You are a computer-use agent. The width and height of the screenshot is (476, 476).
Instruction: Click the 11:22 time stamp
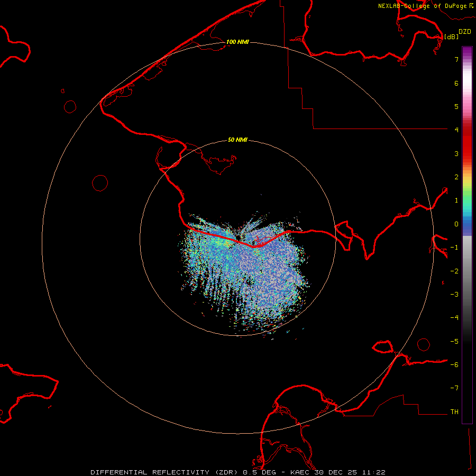(x=373, y=472)
